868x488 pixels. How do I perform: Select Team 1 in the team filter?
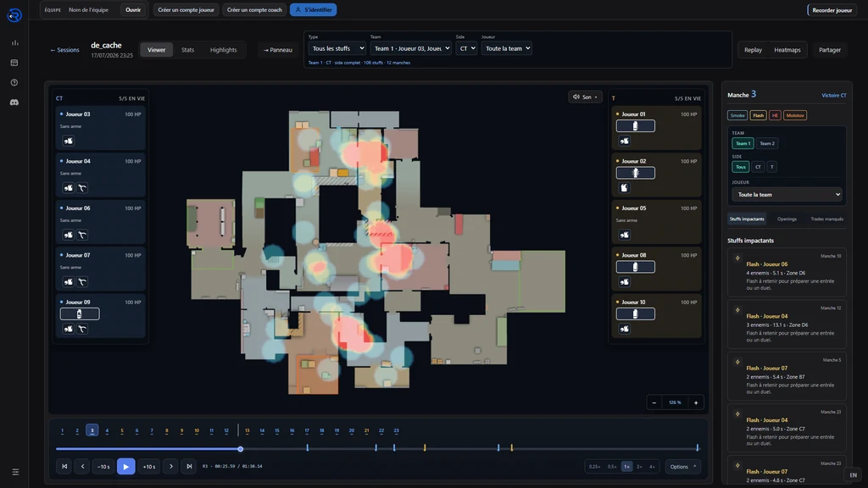[x=743, y=143]
